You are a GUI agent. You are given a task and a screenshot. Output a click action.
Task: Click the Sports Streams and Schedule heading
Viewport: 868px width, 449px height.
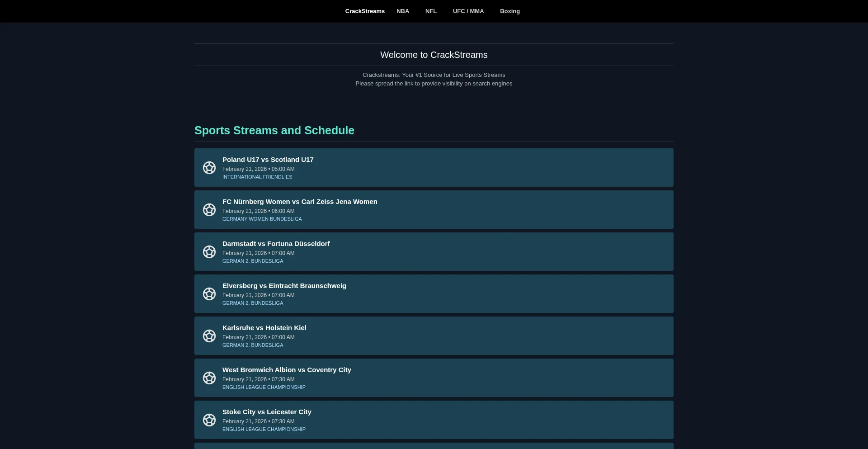click(274, 130)
